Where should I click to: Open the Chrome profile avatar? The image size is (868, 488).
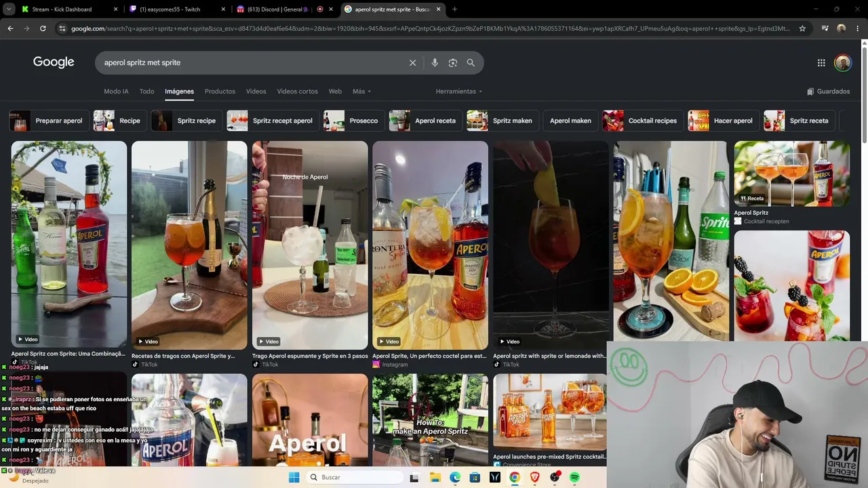tap(842, 28)
